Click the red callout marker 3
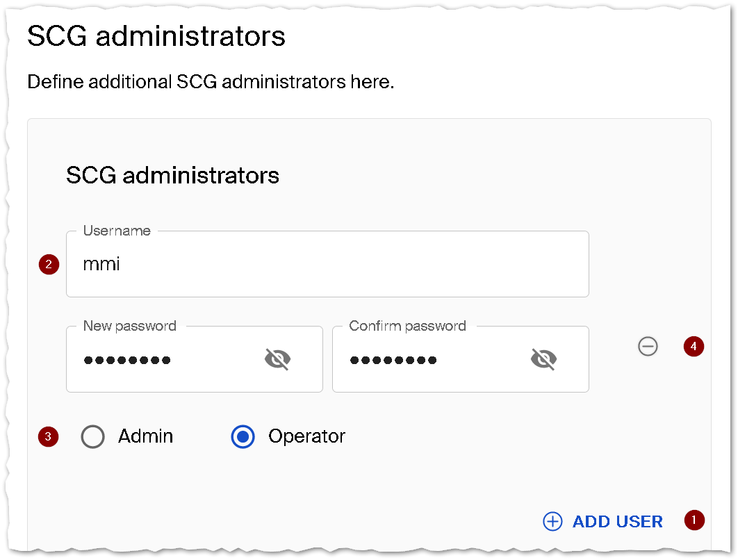Screen dimensions: 738x560 tap(48, 437)
